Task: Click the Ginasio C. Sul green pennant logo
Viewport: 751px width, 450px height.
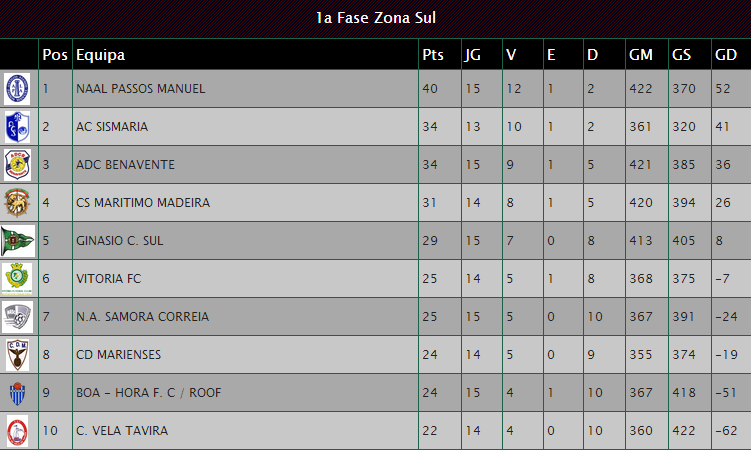Action: (18, 241)
